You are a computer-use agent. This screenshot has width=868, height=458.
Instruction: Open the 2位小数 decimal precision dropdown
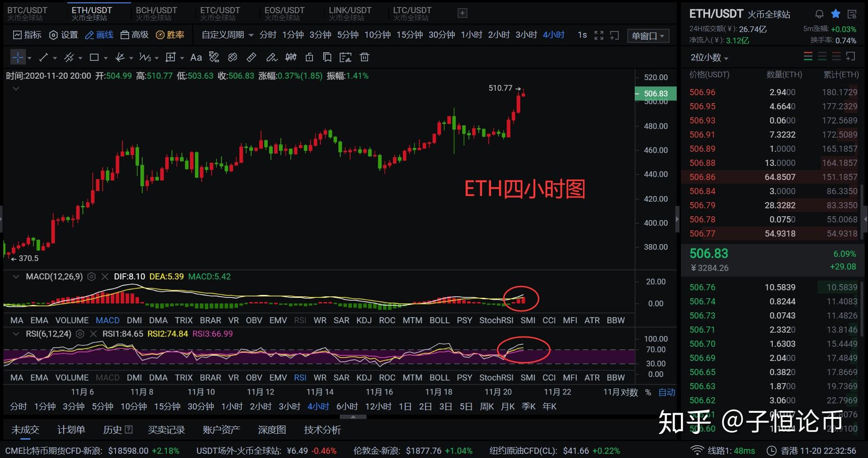coord(709,57)
